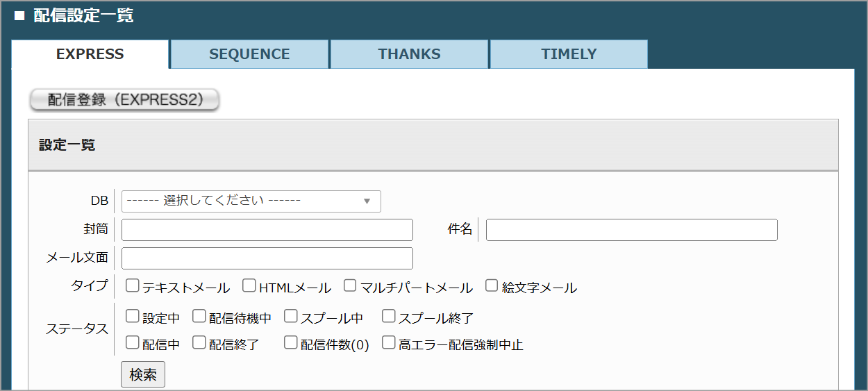Toggle the 配信待機中 status checkbox
The height and width of the screenshot is (391, 868).
tap(199, 317)
